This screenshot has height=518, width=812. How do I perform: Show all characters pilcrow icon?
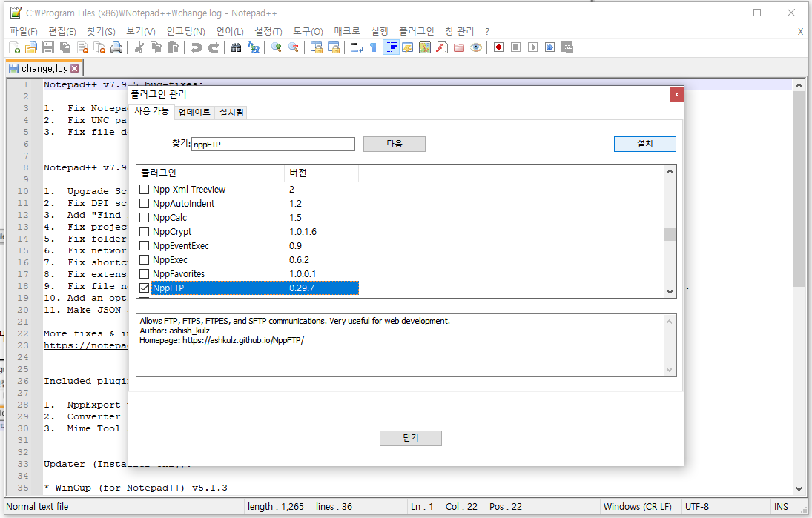374,47
